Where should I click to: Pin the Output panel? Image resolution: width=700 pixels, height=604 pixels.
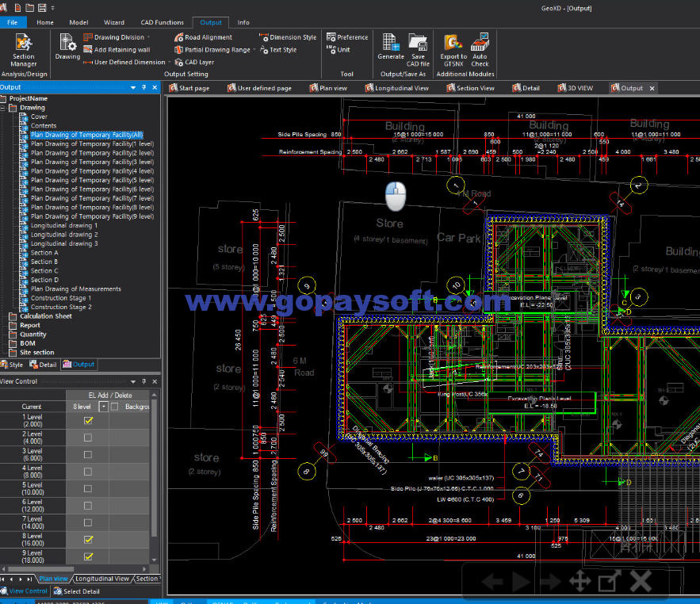click(143, 87)
